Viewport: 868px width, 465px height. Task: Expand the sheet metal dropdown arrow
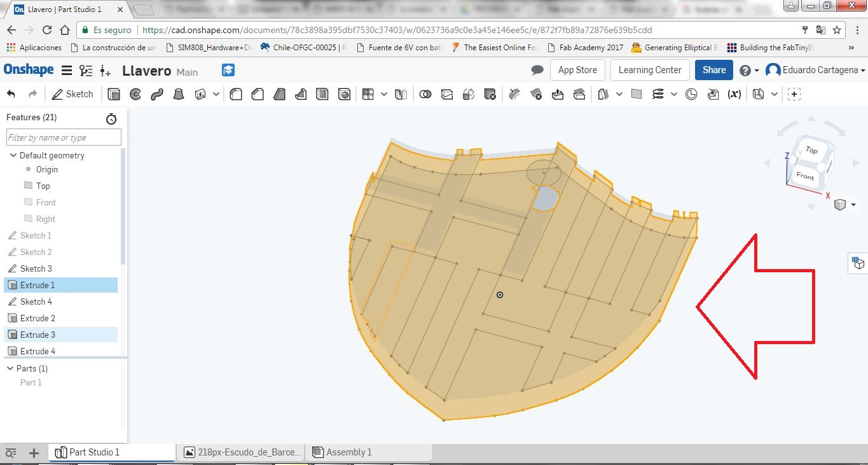774,94
